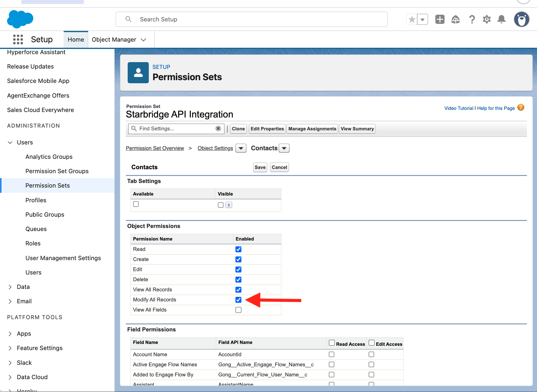Screen dimensions: 537x392
Task: Check the Read Access header checkbox
Action: [x=332, y=343]
